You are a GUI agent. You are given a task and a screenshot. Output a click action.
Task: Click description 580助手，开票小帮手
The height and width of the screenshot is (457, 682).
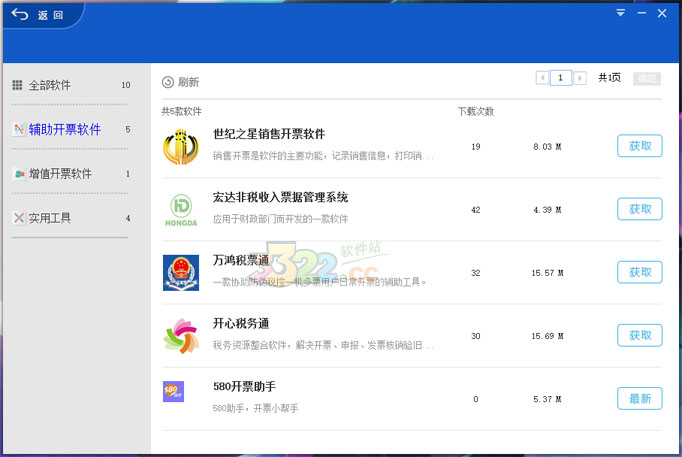(255, 408)
